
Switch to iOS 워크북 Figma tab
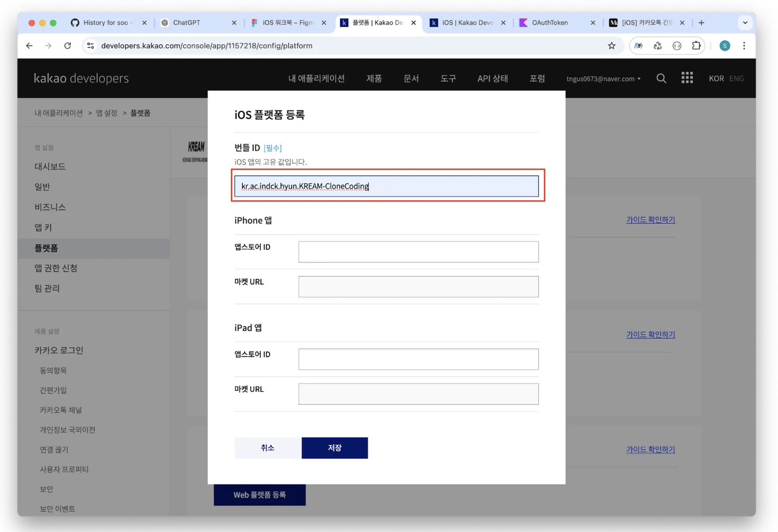(289, 22)
